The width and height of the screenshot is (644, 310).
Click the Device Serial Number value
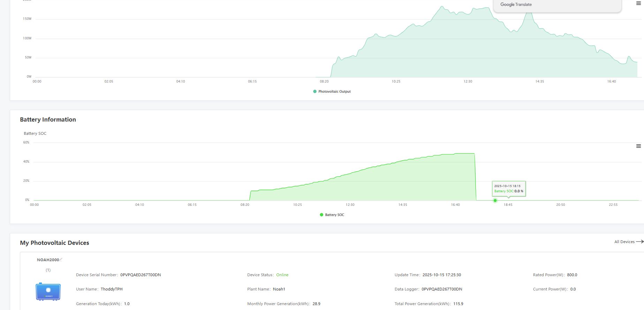140,275
